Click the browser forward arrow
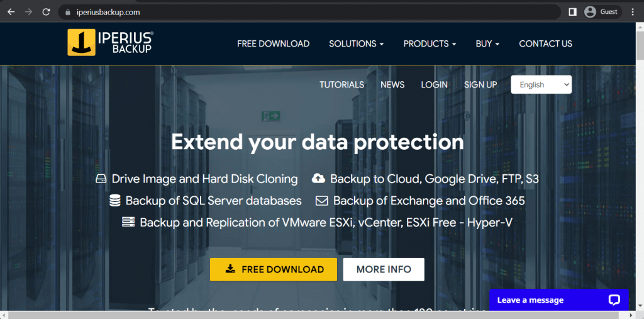Screen dimensions: 644x319 28,12
